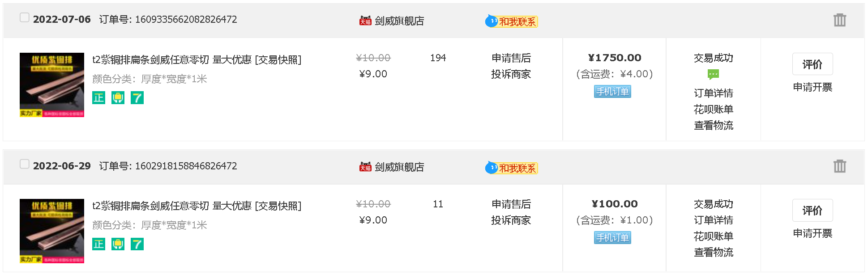Select the 2022-07-06 order checkbox
Screen dimensions: 868x278
coord(25,17)
